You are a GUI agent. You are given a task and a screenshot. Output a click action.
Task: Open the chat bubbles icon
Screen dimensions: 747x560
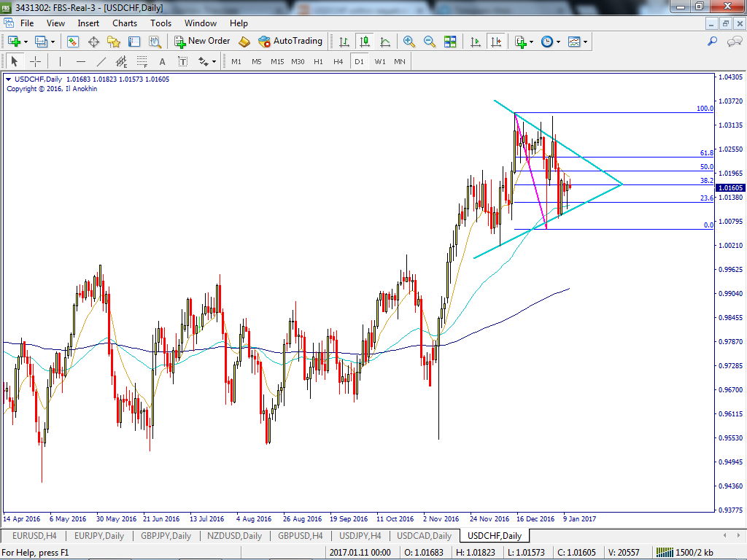(x=734, y=42)
